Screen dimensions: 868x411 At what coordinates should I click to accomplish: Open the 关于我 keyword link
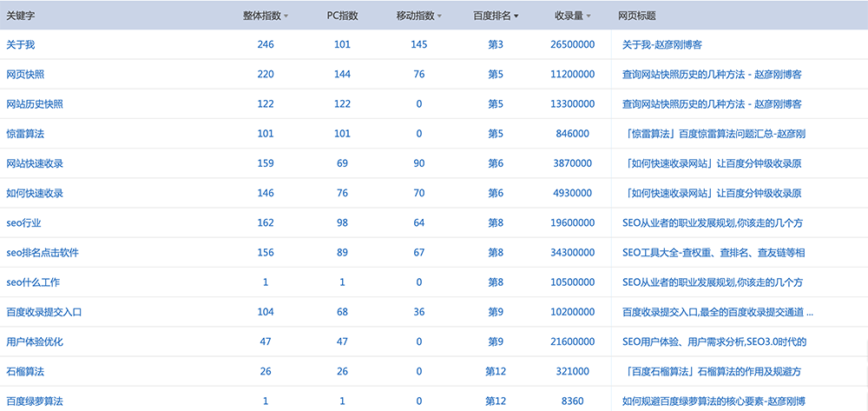21,44
